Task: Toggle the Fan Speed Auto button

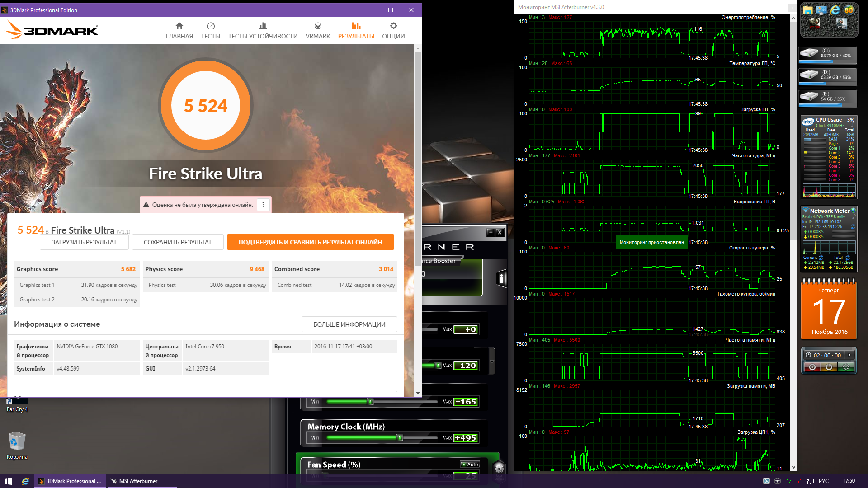Action: point(470,465)
